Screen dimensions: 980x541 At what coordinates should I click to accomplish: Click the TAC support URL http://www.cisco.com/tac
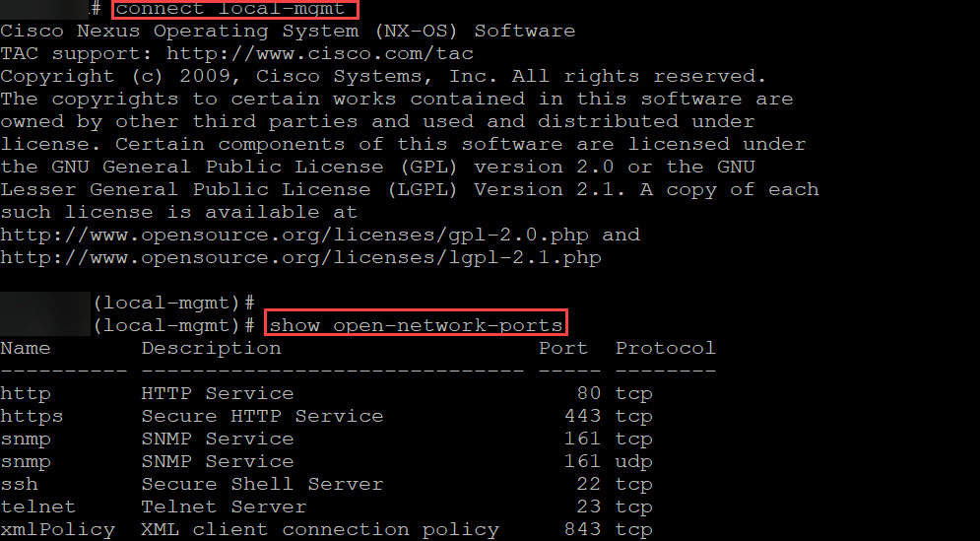pyautogui.click(x=320, y=54)
